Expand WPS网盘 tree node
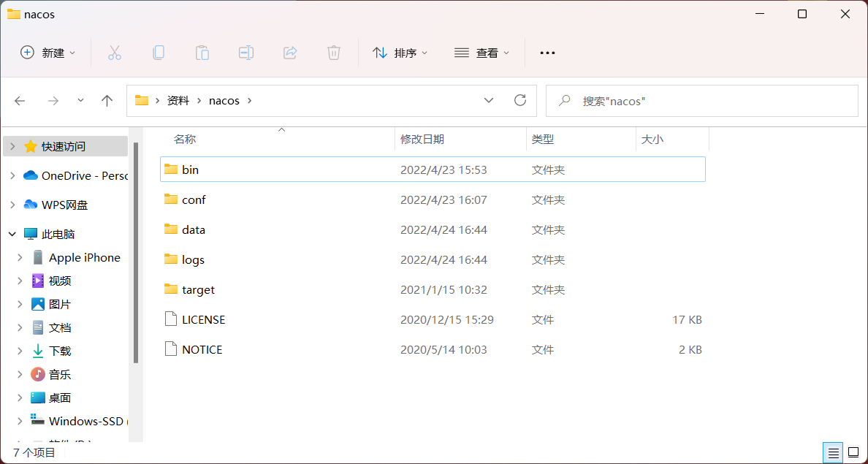The image size is (868, 464). [x=12, y=205]
